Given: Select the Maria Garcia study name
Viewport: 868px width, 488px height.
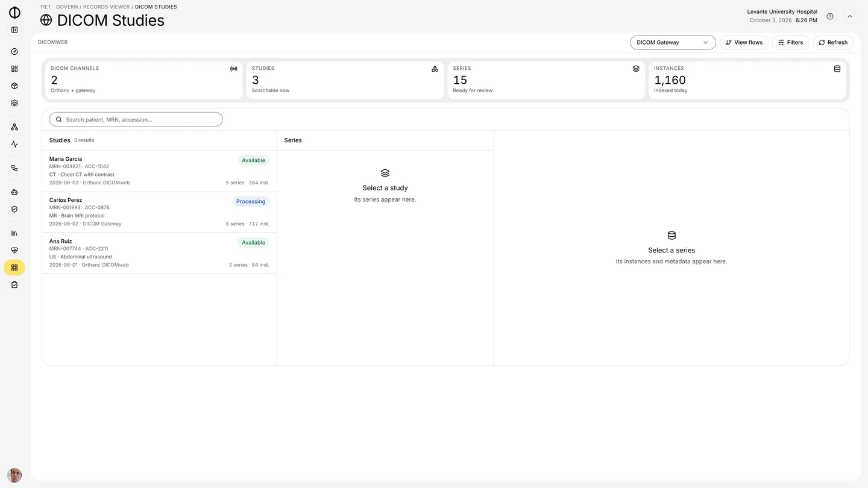Looking at the screenshot, I should pyautogui.click(x=66, y=159).
